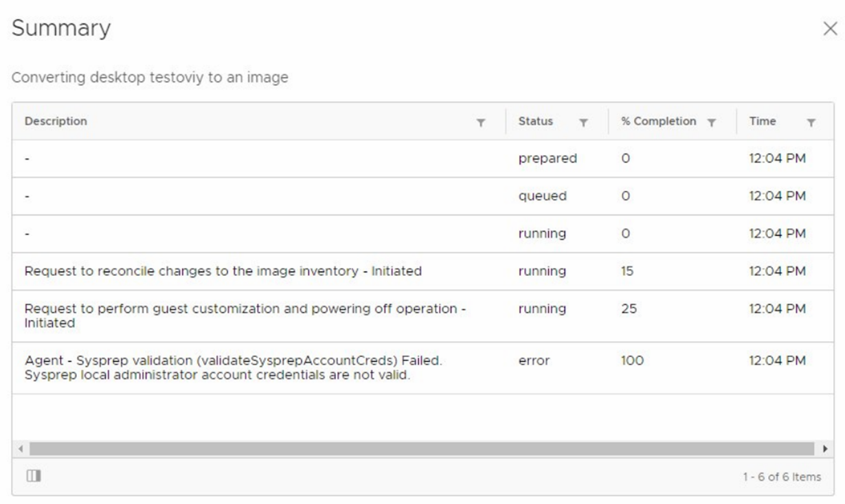
Task: Click the scroll right arrow
Action: coord(825,448)
